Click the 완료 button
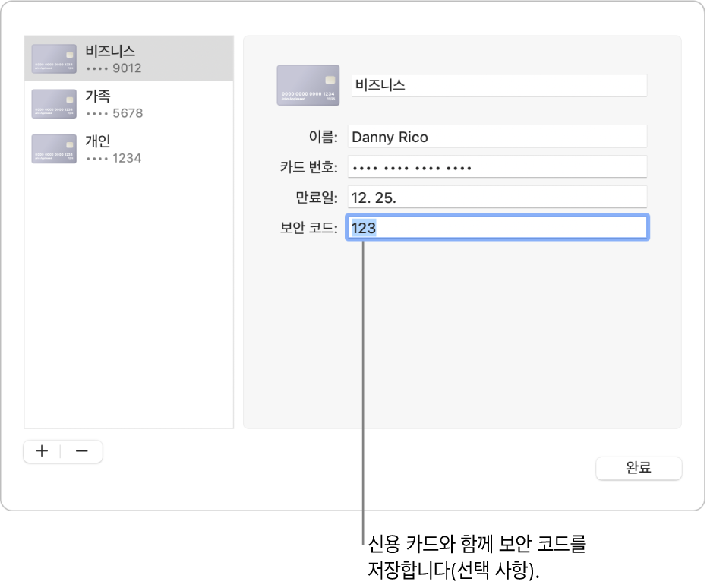The width and height of the screenshot is (707, 588). (x=639, y=468)
